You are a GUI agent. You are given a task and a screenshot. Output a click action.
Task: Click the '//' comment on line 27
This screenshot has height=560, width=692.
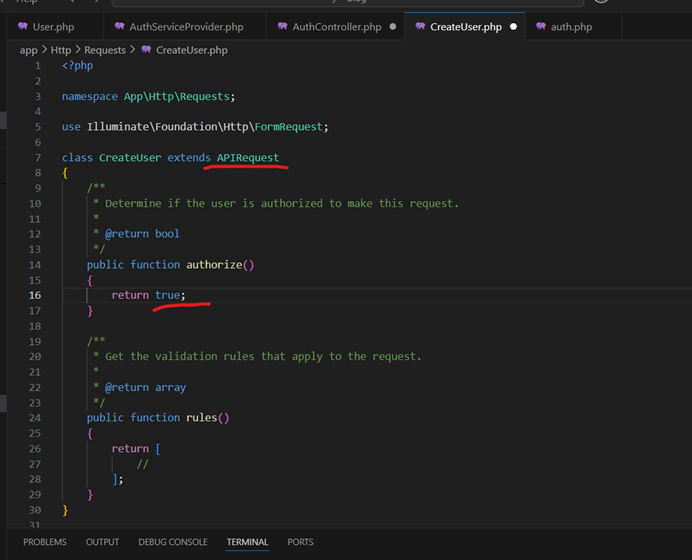(143, 464)
